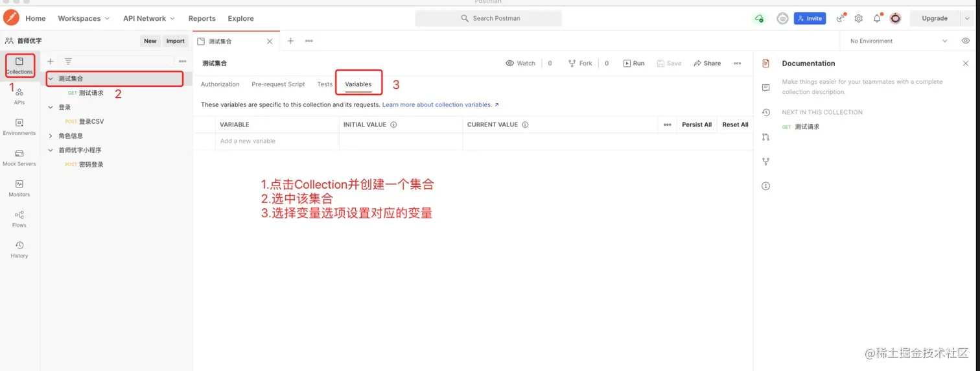Screen dimensions: 980x371
Task: Open the user avatar menu
Action: (x=895, y=18)
